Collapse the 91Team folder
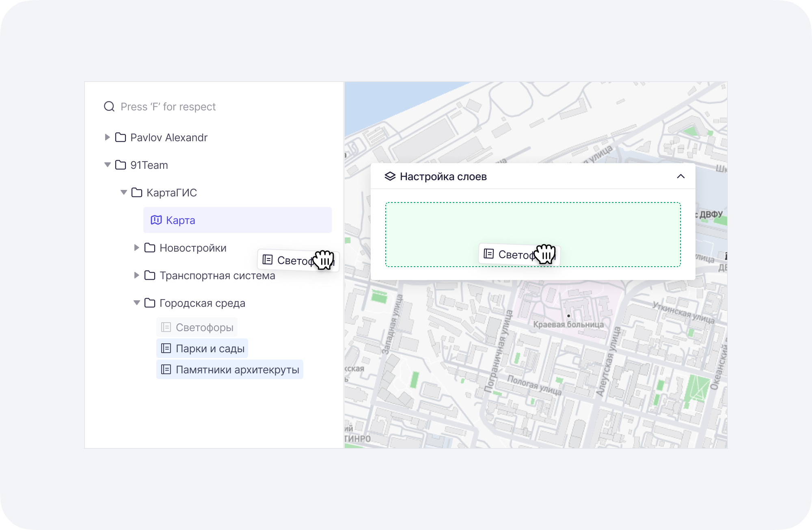This screenshot has width=812, height=530. [107, 165]
